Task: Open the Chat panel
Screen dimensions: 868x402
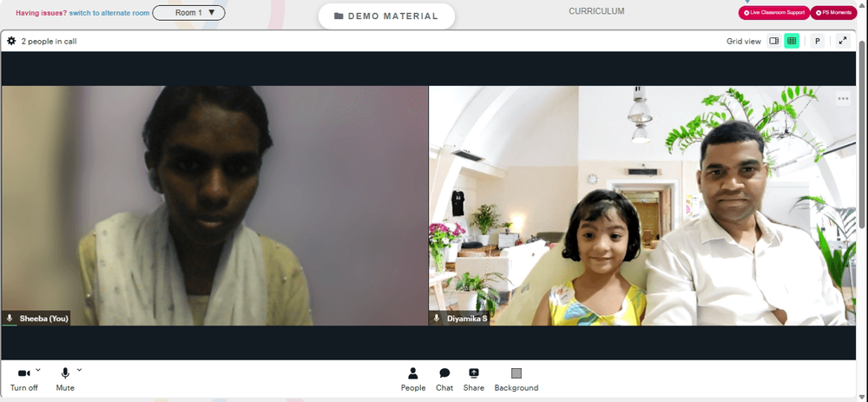Action: point(444,379)
